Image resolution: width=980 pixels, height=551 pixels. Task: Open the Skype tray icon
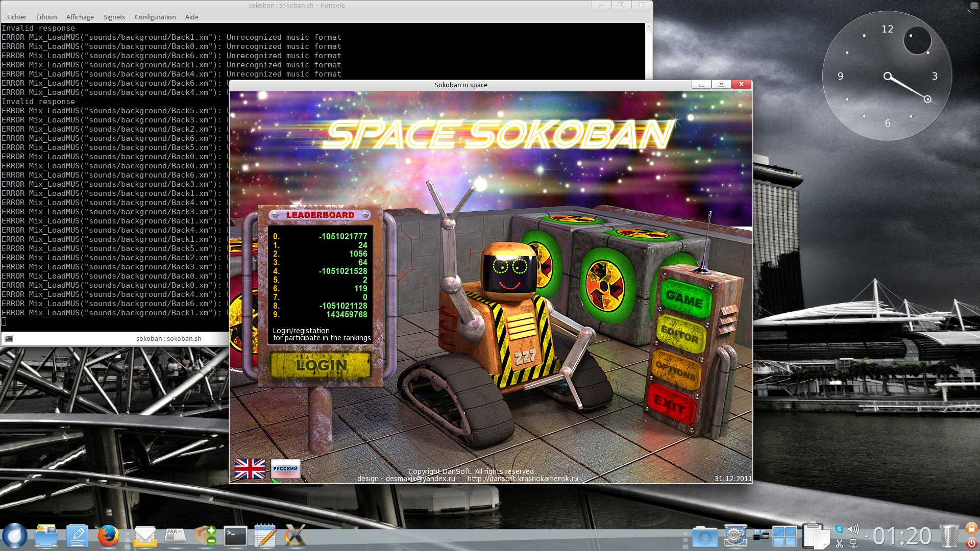pos(839,529)
